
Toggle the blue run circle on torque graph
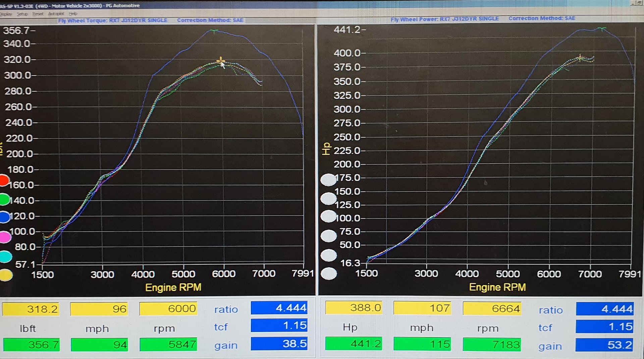[5, 217]
